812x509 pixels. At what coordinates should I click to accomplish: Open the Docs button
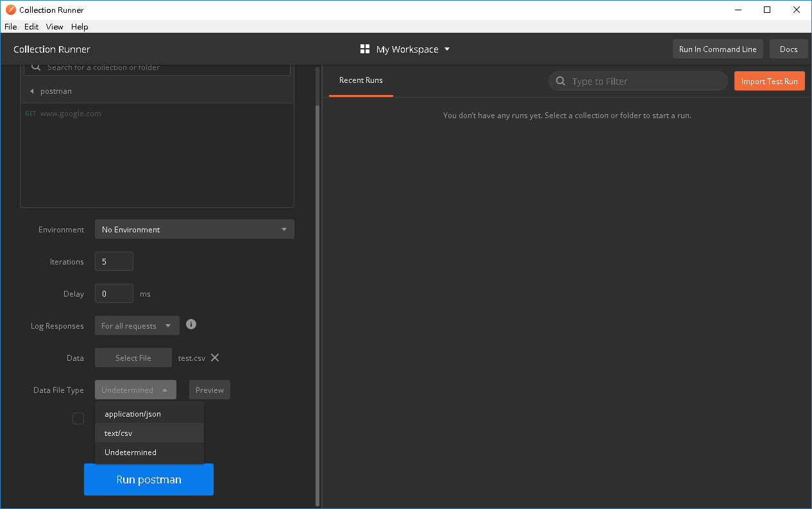pyautogui.click(x=789, y=49)
